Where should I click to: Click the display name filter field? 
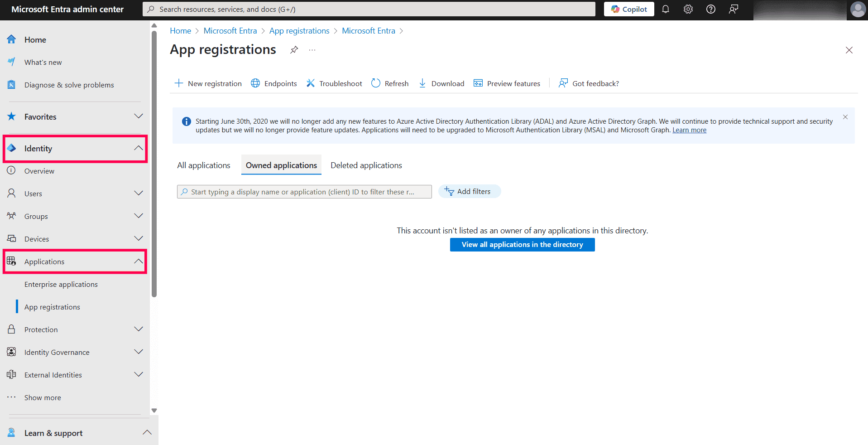click(x=304, y=192)
